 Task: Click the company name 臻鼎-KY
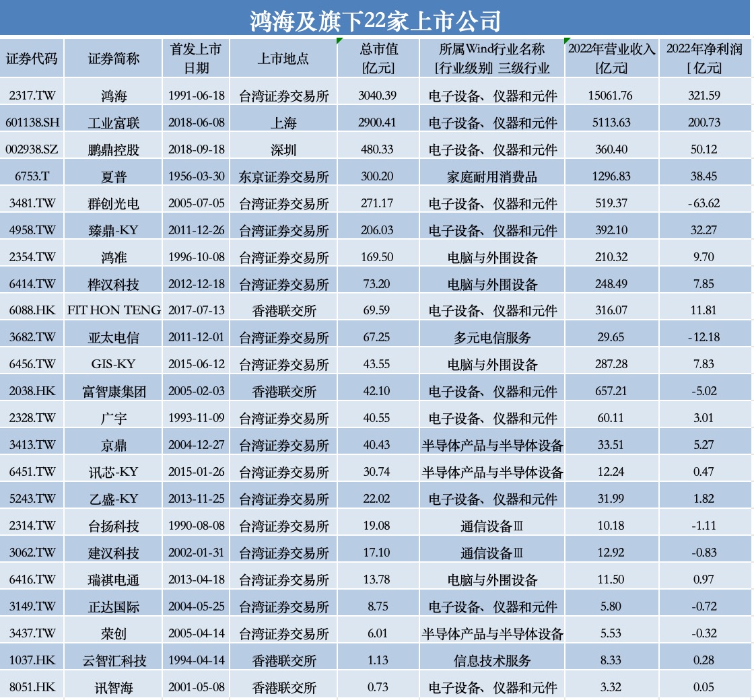(x=114, y=231)
